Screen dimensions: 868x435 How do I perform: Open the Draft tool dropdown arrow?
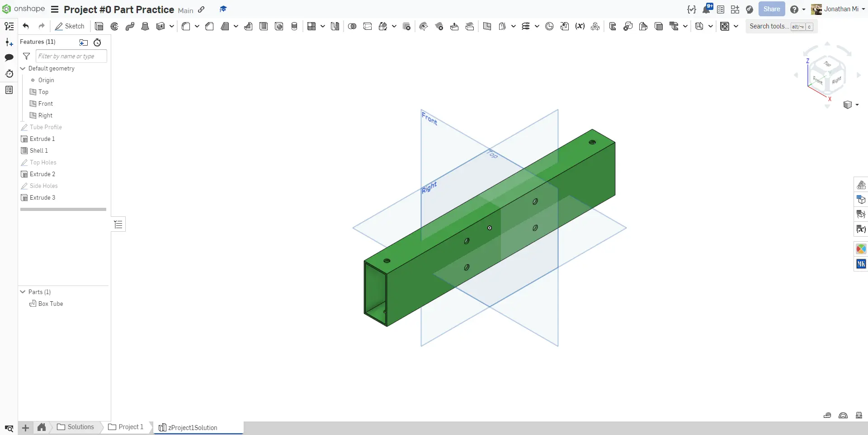[x=236, y=26]
